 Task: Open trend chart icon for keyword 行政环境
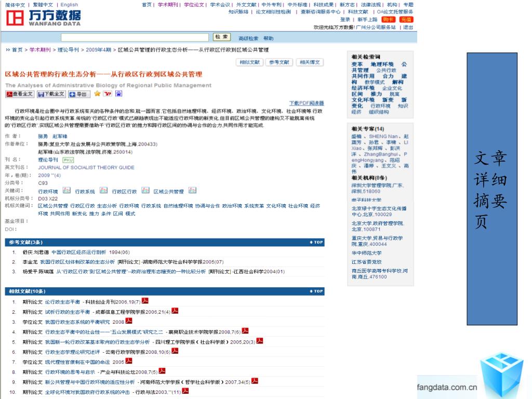[x=67, y=190]
